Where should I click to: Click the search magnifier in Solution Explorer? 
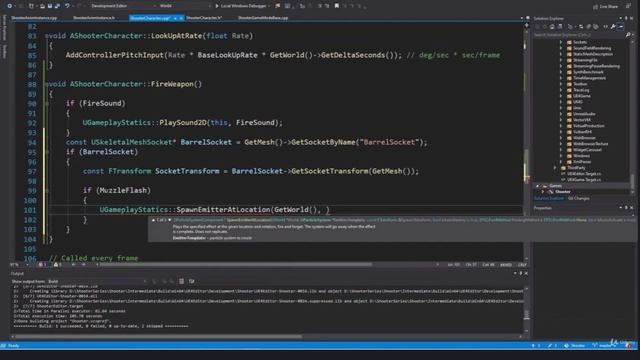[628, 35]
